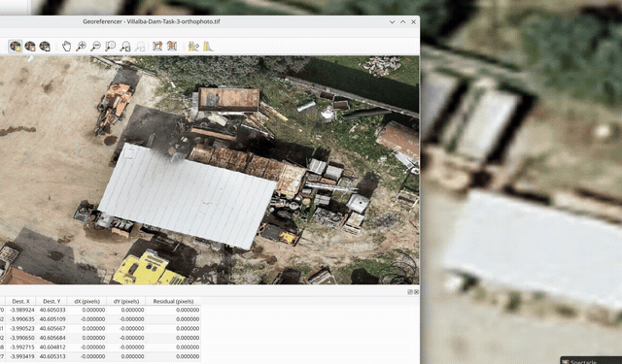622x364 pixels.
Task: Select the cell reading -3.990523
Action: (21, 328)
